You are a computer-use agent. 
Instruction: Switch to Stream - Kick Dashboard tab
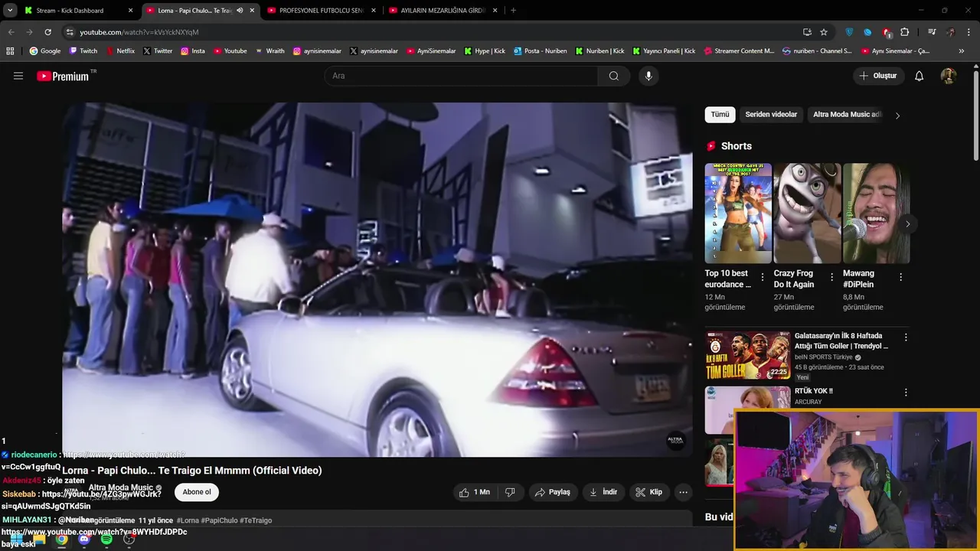point(77,11)
